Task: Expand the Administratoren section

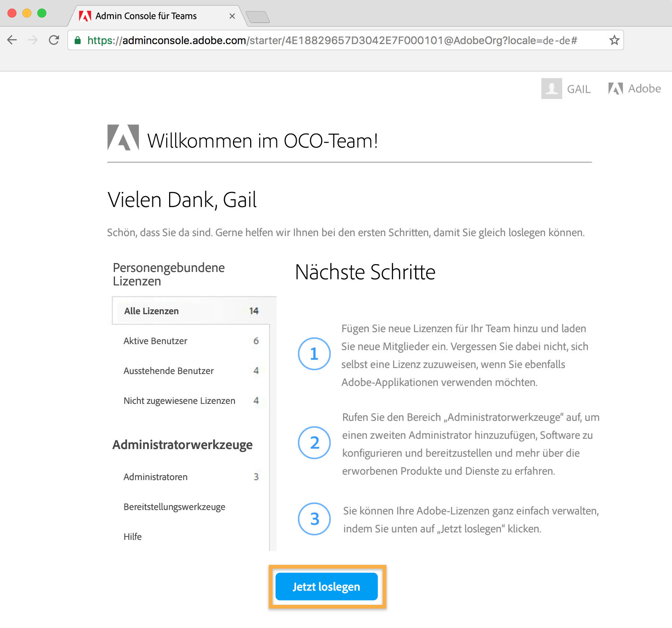Action: (x=155, y=477)
